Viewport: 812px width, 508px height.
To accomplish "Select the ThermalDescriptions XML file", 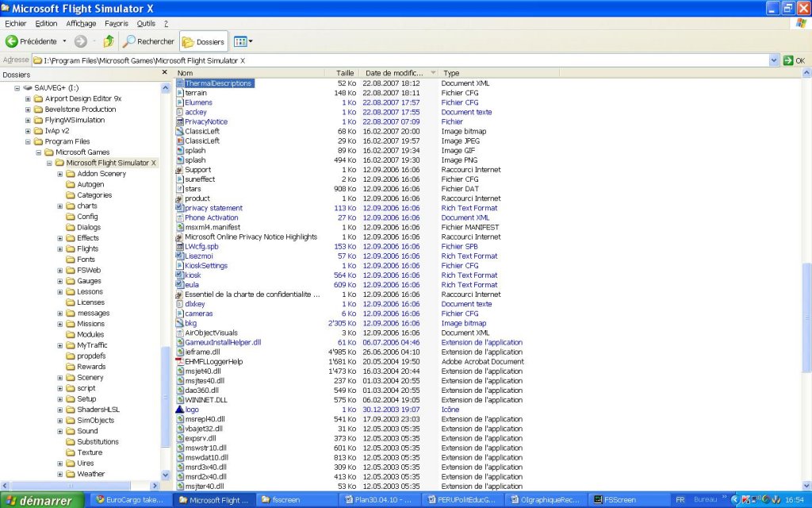I will [218, 83].
